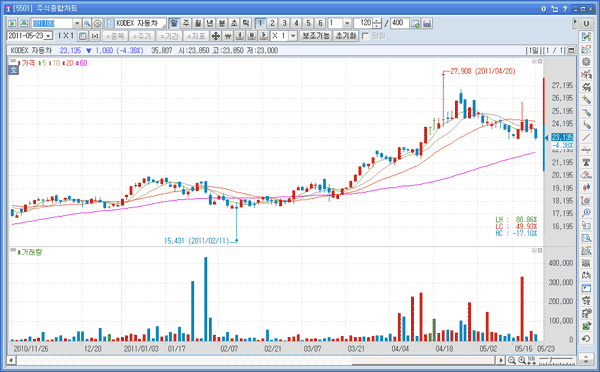
Task: Click the zoom out magnifier below chart
Action: [512, 360]
